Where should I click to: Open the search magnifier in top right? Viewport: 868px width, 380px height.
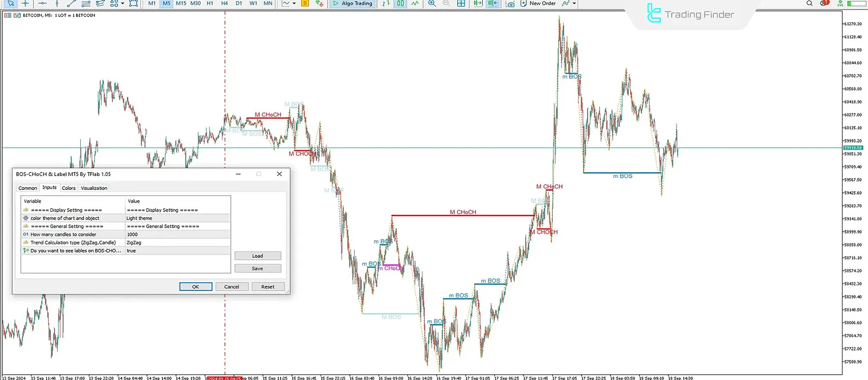[x=809, y=3]
